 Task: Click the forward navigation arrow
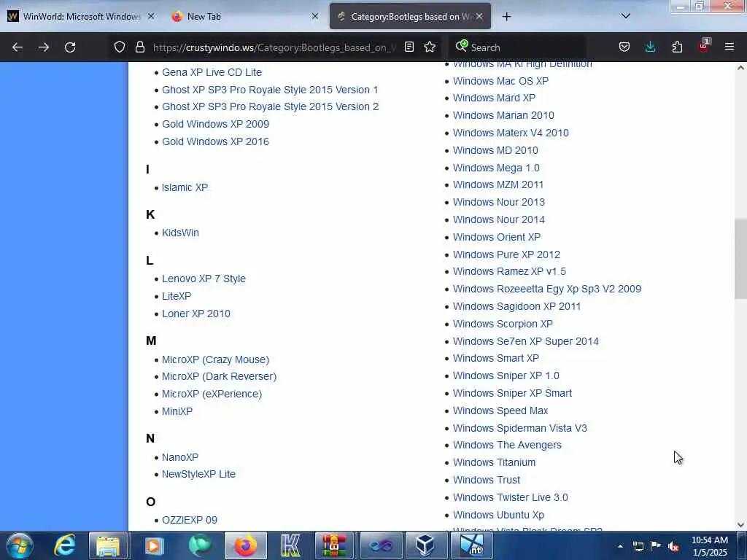44,47
